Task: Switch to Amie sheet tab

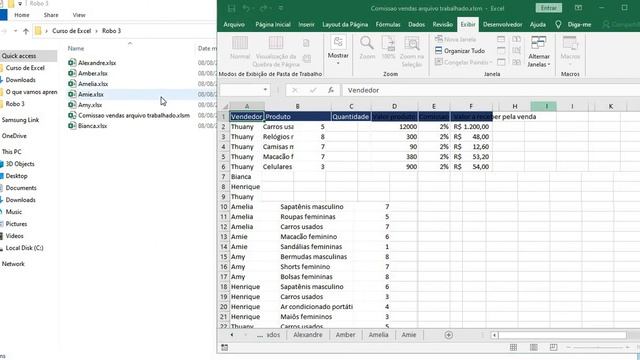Action: (409, 335)
